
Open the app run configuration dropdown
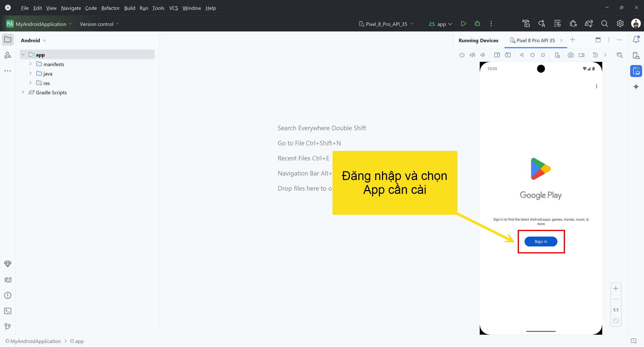click(x=441, y=24)
